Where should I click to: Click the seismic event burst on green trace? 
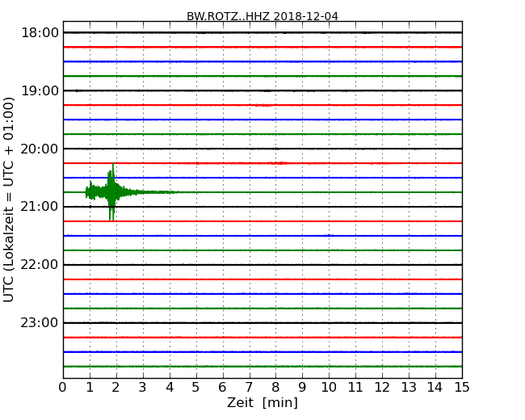pyautogui.click(x=111, y=192)
